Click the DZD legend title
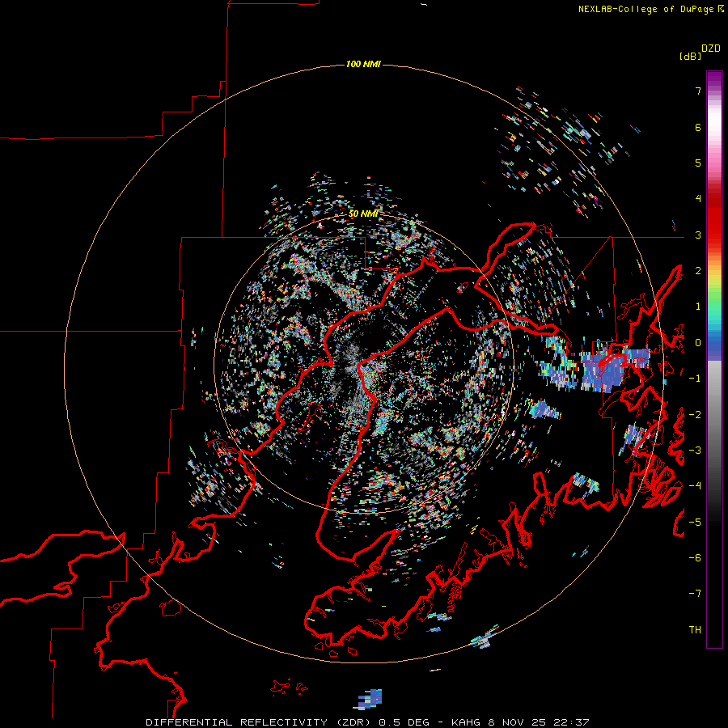 point(711,49)
